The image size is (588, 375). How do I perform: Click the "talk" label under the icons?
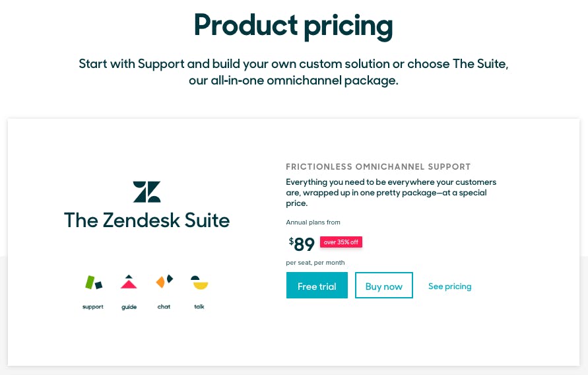199,307
